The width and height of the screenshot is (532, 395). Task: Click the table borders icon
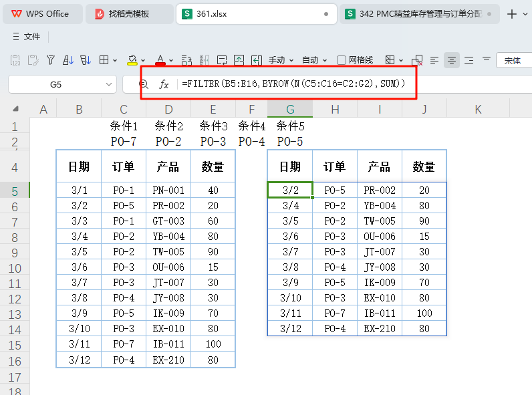104,60
